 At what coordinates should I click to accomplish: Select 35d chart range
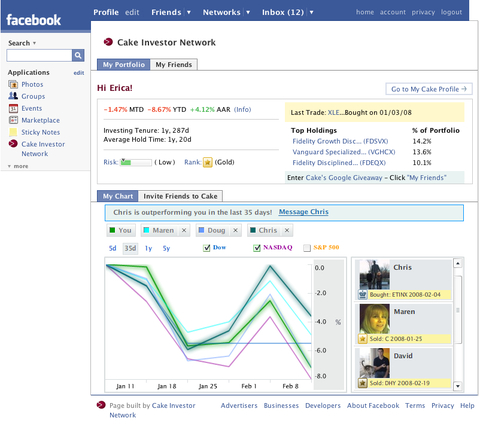click(130, 248)
